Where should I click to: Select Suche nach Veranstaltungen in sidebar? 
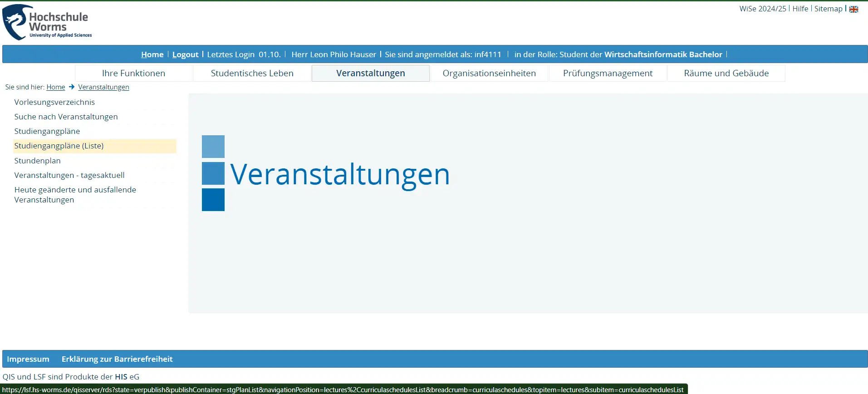click(x=66, y=117)
